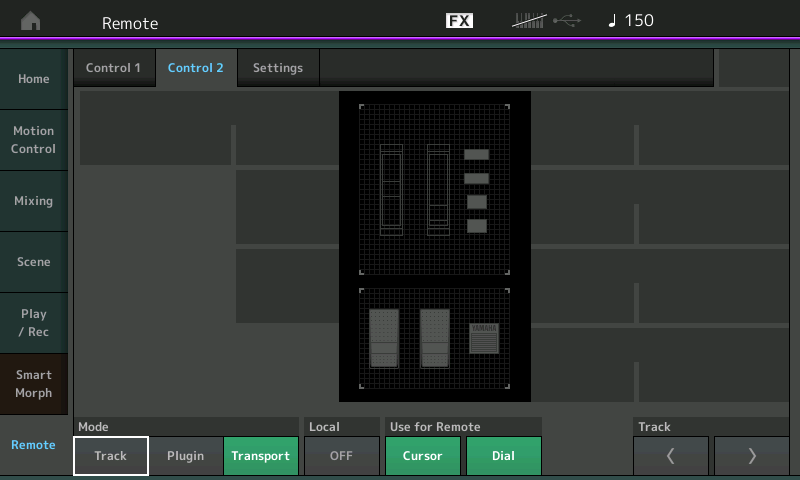The height and width of the screenshot is (480, 800).
Task: Open the FX indicator icon
Action: (x=459, y=21)
